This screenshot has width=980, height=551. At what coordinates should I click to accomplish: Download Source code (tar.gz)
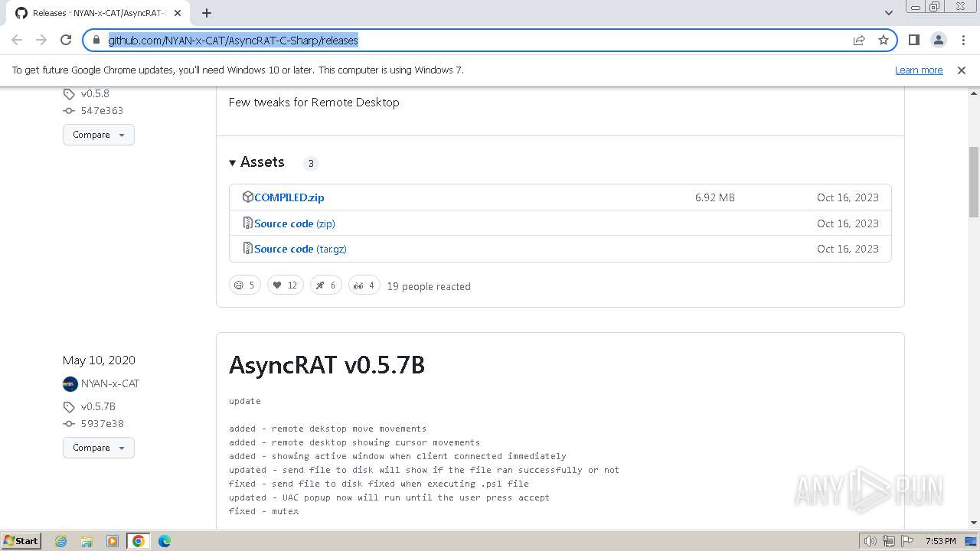pyautogui.click(x=300, y=249)
